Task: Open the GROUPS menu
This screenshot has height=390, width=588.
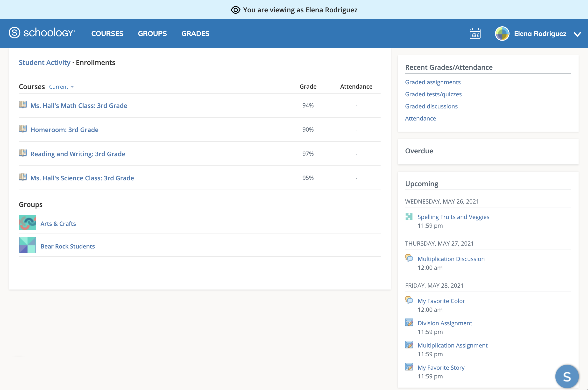Action: click(152, 34)
